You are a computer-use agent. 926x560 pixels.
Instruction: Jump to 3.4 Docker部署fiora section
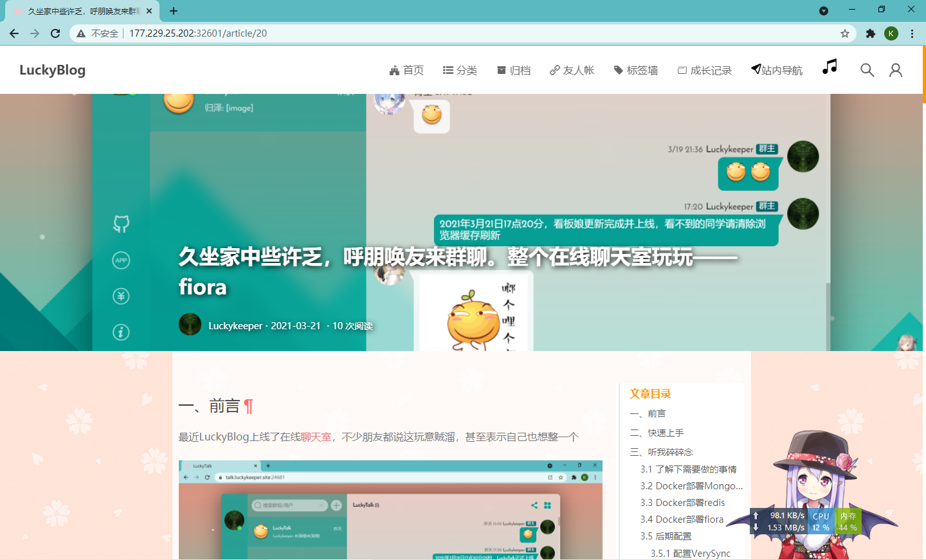682,519
